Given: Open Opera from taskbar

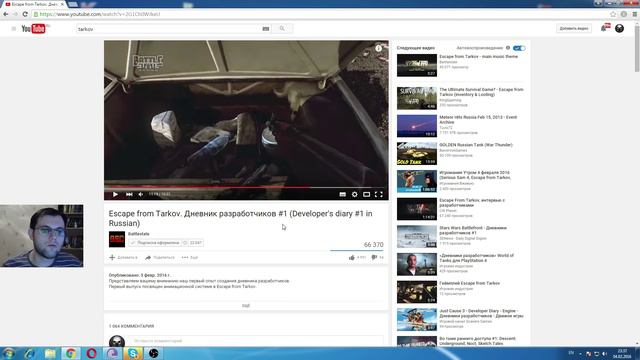Looking at the screenshot, I should (91, 353).
